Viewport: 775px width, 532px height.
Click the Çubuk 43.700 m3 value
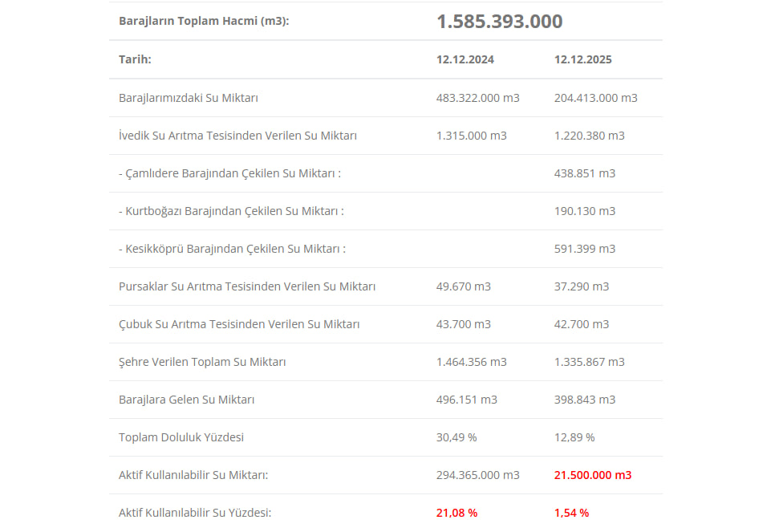point(464,324)
